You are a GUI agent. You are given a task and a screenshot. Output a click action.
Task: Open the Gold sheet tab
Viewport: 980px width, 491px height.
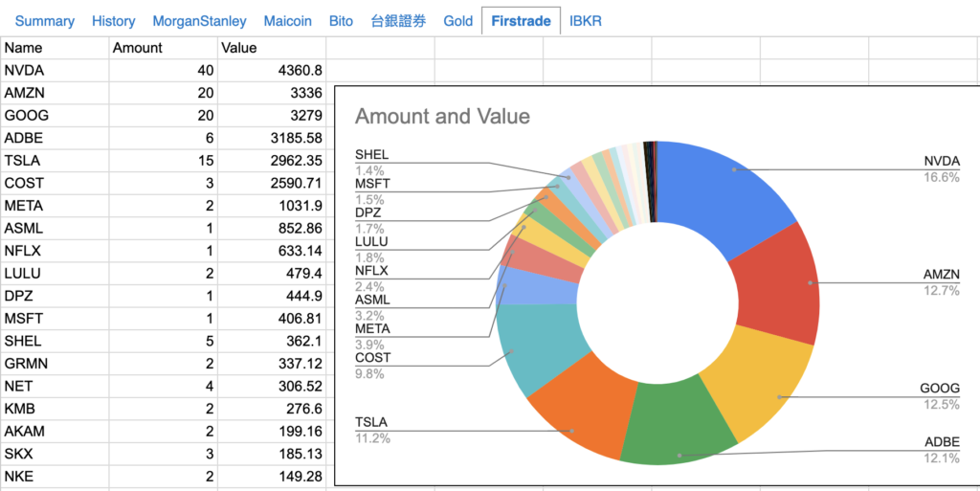click(x=457, y=20)
